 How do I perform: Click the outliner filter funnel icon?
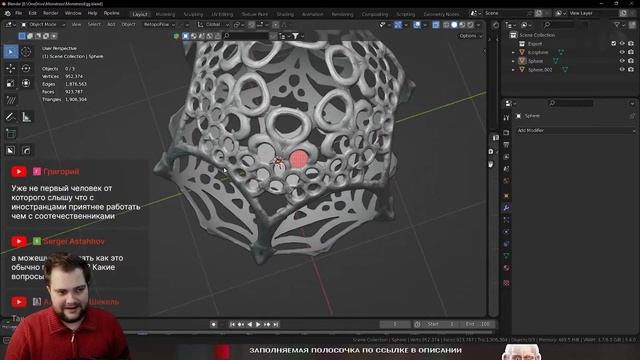tap(618, 25)
